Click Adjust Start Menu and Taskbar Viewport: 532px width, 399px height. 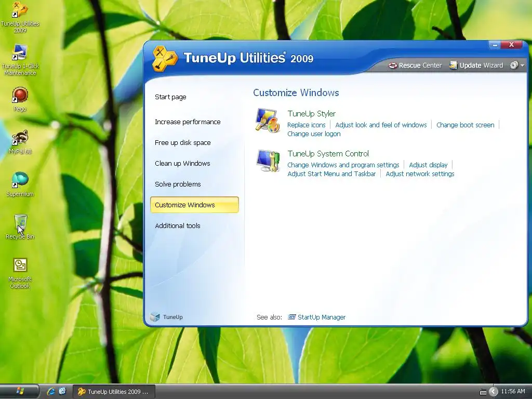[x=331, y=174]
